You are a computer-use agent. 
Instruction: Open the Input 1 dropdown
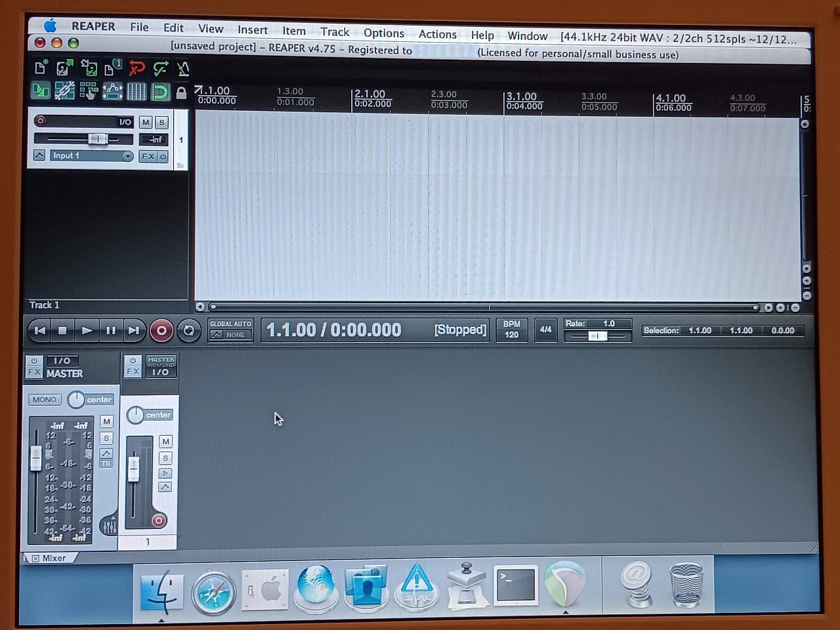pyautogui.click(x=91, y=156)
